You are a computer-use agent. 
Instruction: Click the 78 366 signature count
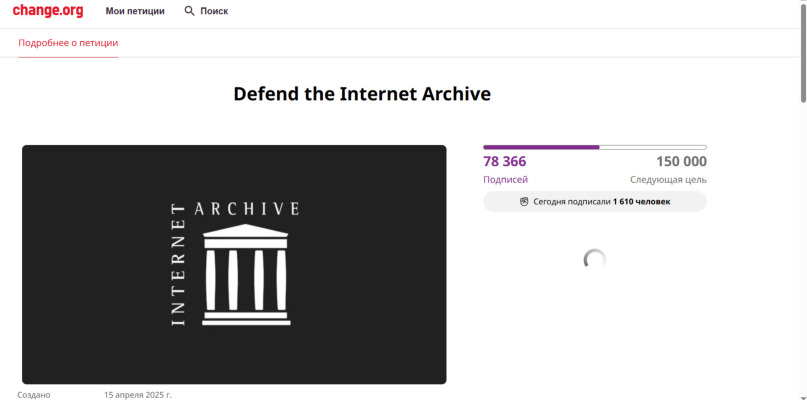click(x=505, y=162)
